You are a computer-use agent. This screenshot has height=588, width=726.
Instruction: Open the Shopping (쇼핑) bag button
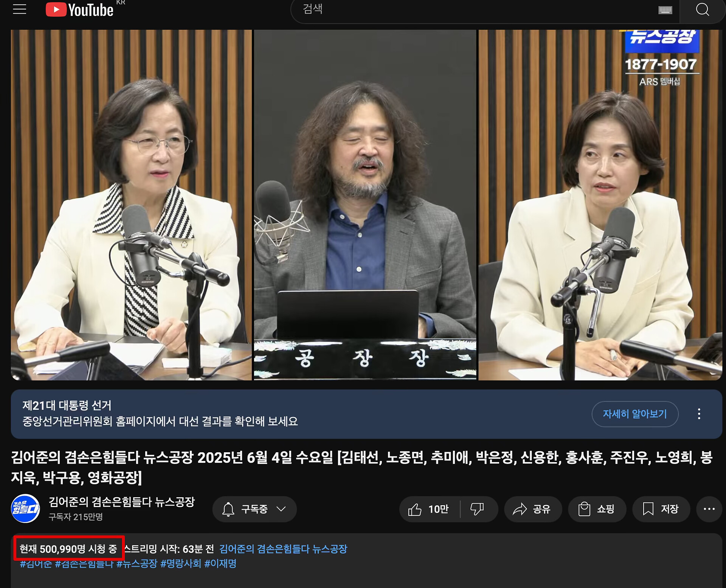(x=597, y=509)
